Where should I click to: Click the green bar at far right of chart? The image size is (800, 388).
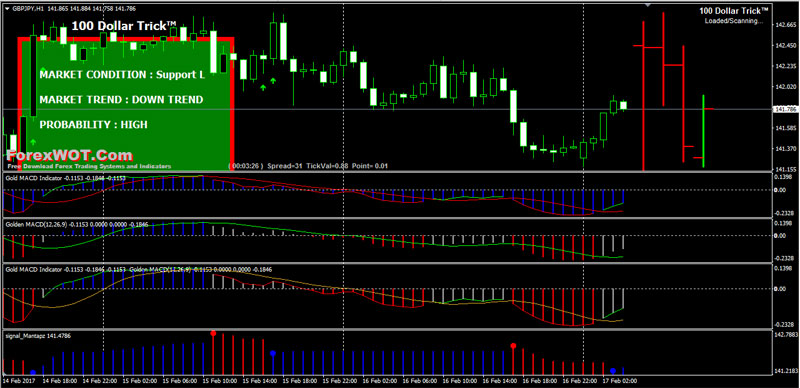coord(703,131)
